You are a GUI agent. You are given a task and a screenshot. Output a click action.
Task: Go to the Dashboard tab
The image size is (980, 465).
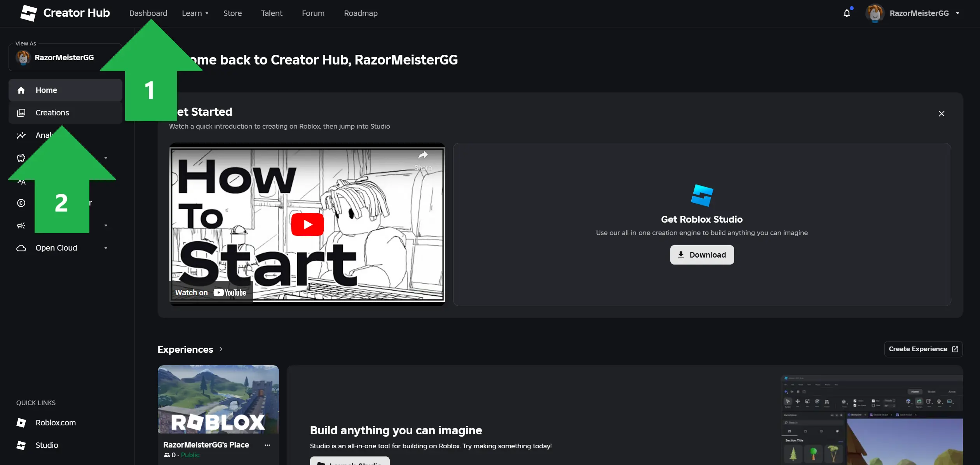[148, 13]
